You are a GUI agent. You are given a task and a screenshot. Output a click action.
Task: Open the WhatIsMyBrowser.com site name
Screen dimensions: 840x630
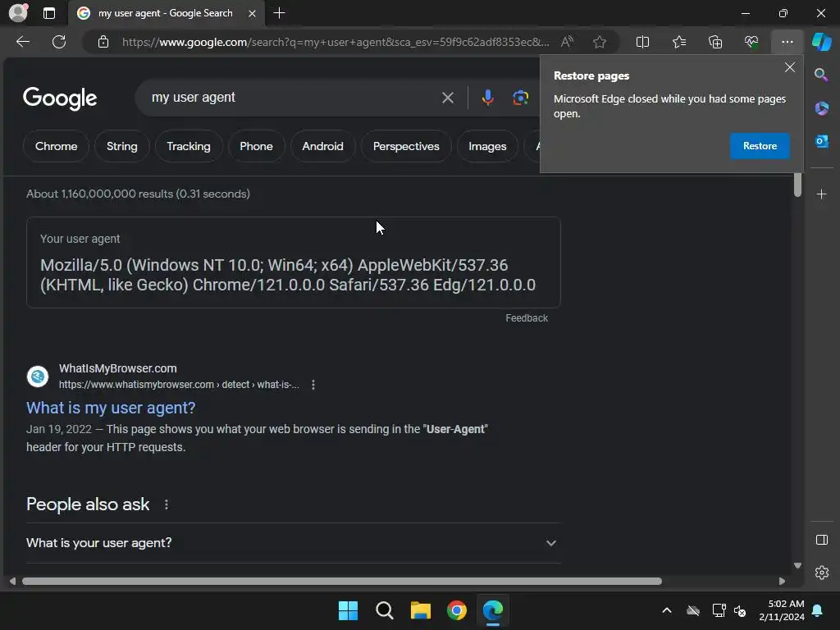pos(118,368)
